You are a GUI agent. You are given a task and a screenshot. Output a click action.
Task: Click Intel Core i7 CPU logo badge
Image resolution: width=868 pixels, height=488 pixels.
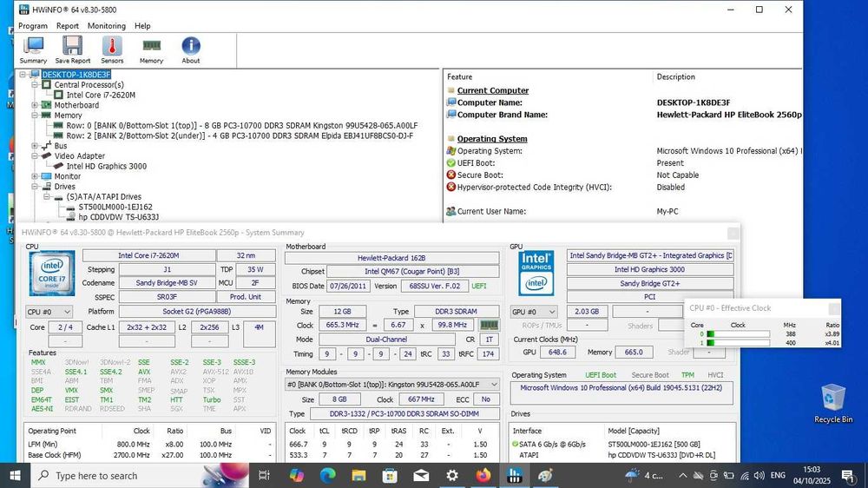coord(51,273)
